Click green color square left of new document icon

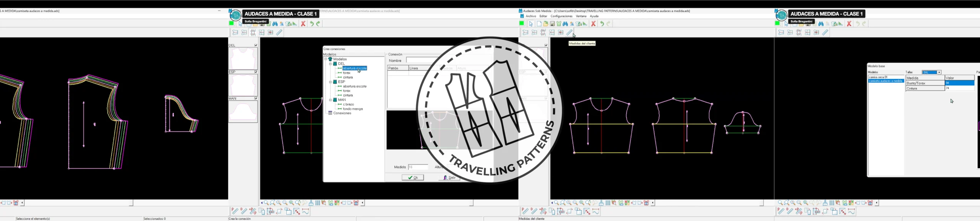coord(521,23)
